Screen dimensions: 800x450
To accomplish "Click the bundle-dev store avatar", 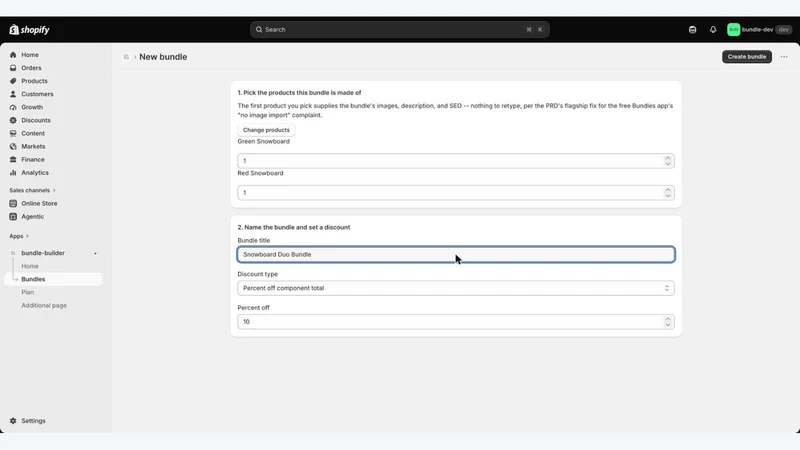I will pos(734,30).
